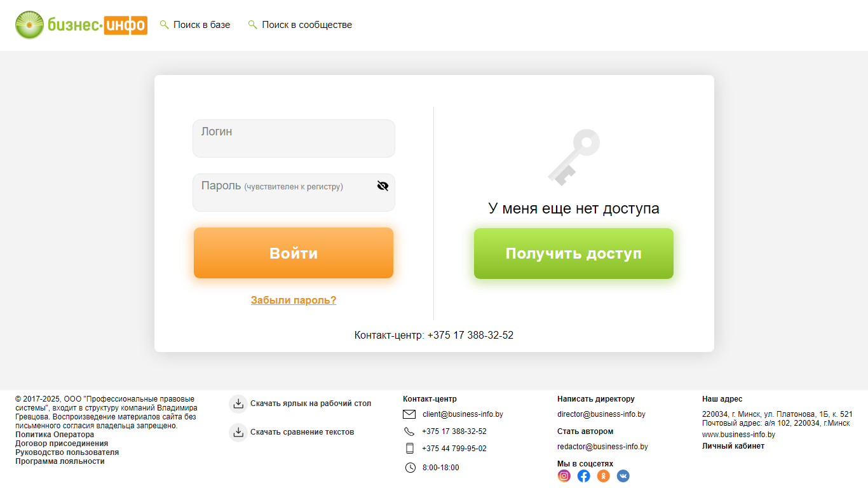Click client@business-info.by email link
The image size is (868, 488).
coord(463,414)
